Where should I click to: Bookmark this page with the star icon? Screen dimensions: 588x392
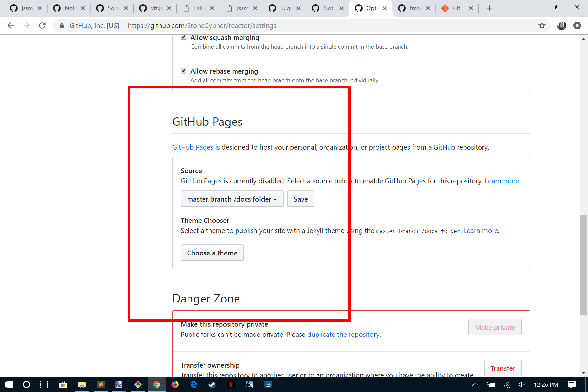pyautogui.click(x=542, y=25)
